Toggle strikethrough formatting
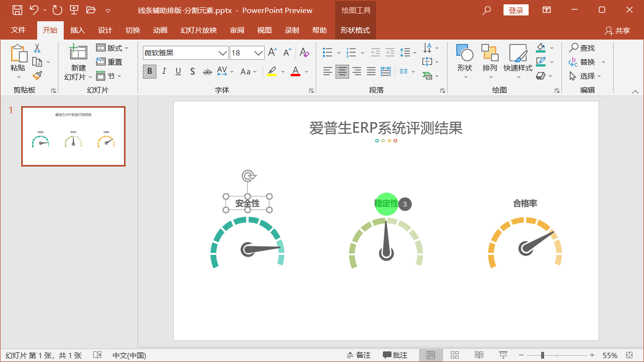644x362 pixels. (207, 71)
